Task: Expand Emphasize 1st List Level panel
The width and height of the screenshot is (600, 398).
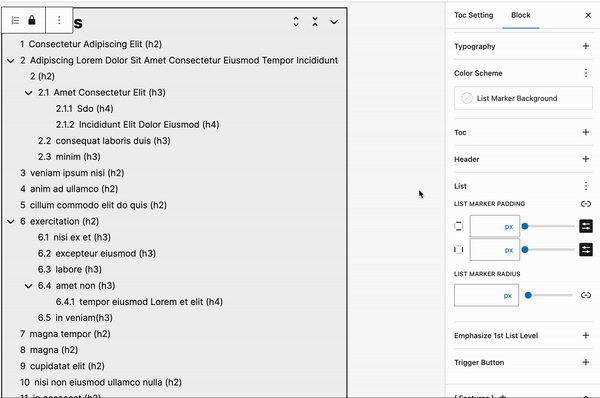Action: click(585, 336)
